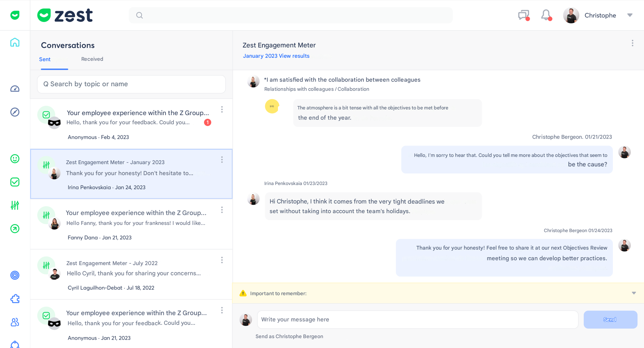Open the dashboard gauge icon
The height and width of the screenshot is (348, 644).
point(15,89)
